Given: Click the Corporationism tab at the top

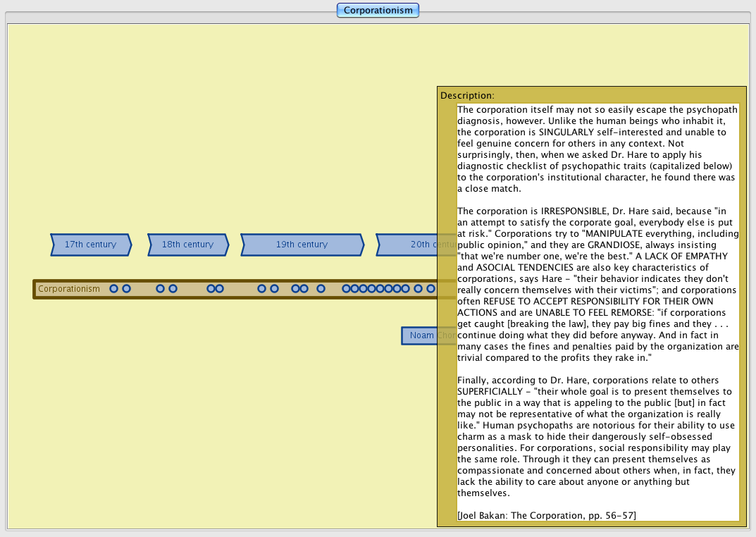Looking at the screenshot, I should pos(378,11).
